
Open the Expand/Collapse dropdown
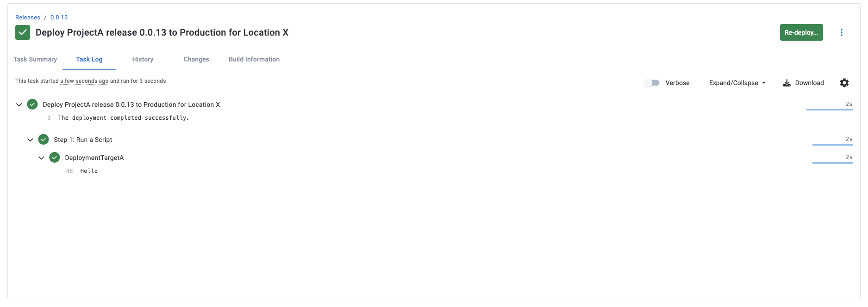[737, 83]
